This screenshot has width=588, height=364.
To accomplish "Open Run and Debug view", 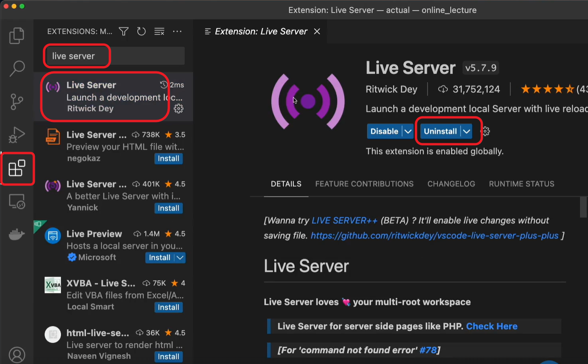I will 17,135.
